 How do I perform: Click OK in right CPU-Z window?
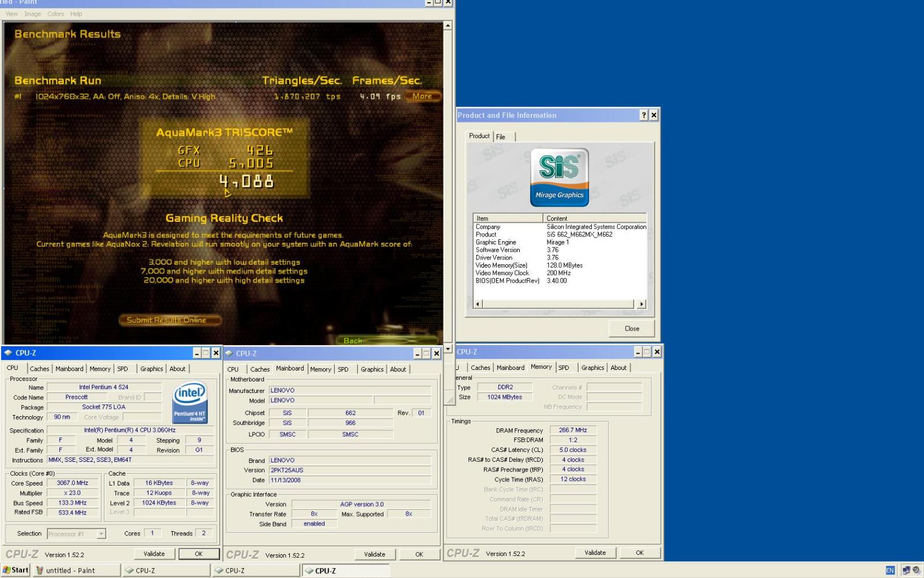point(640,553)
